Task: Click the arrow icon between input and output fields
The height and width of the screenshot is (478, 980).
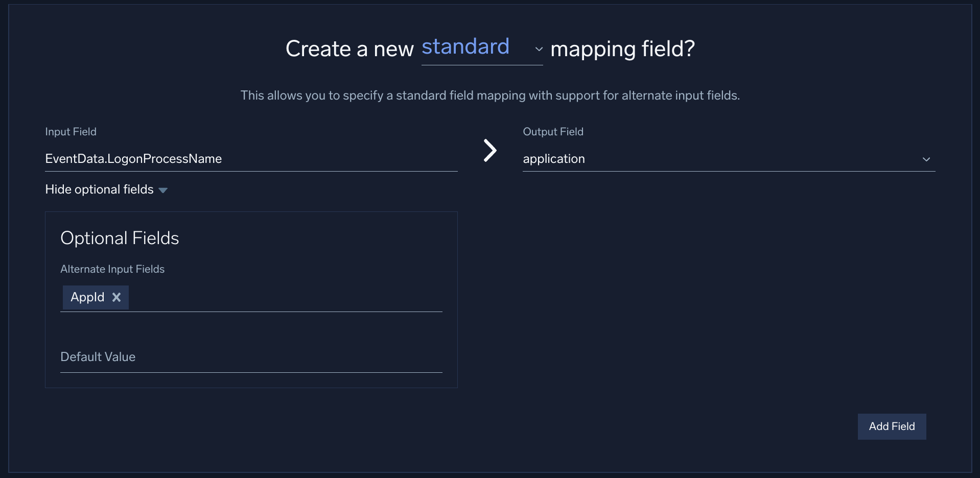Action: pos(489,150)
